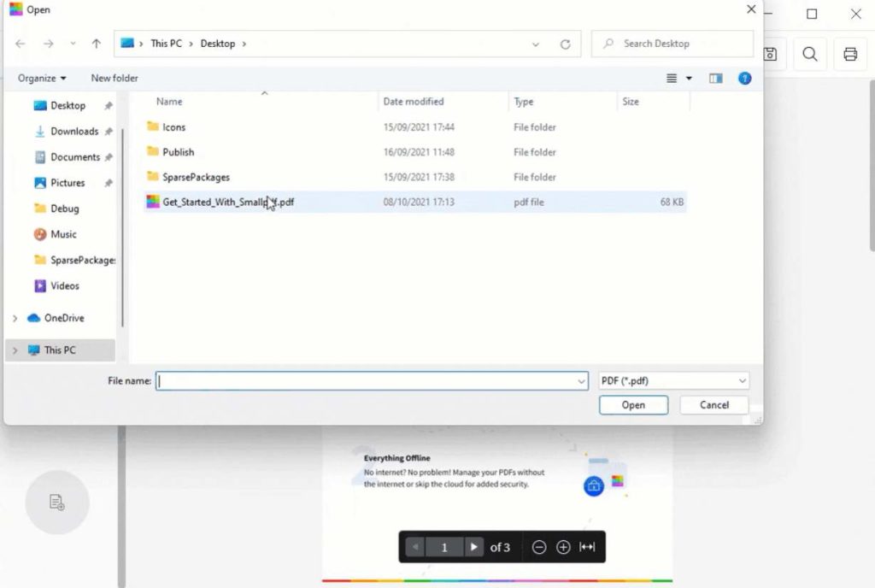The height and width of the screenshot is (588, 875).
Task: Select Desktop in the navigation pane
Action: [68, 105]
